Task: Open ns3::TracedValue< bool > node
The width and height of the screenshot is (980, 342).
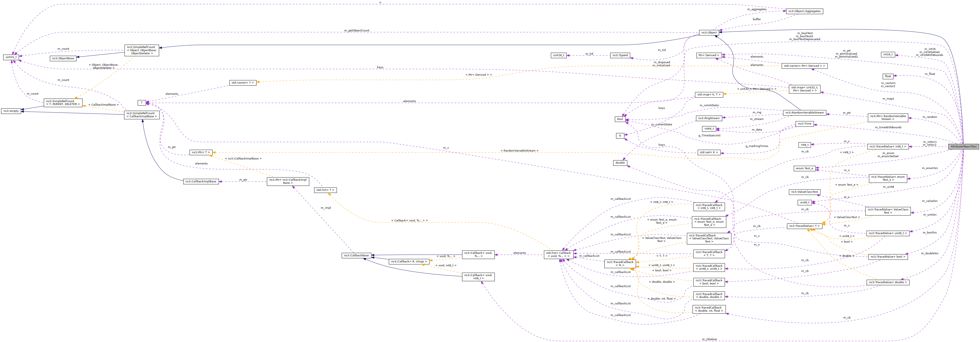Action: (888, 257)
